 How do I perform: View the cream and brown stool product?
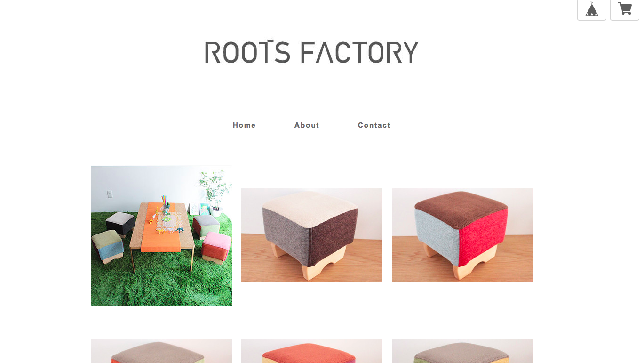click(x=312, y=235)
